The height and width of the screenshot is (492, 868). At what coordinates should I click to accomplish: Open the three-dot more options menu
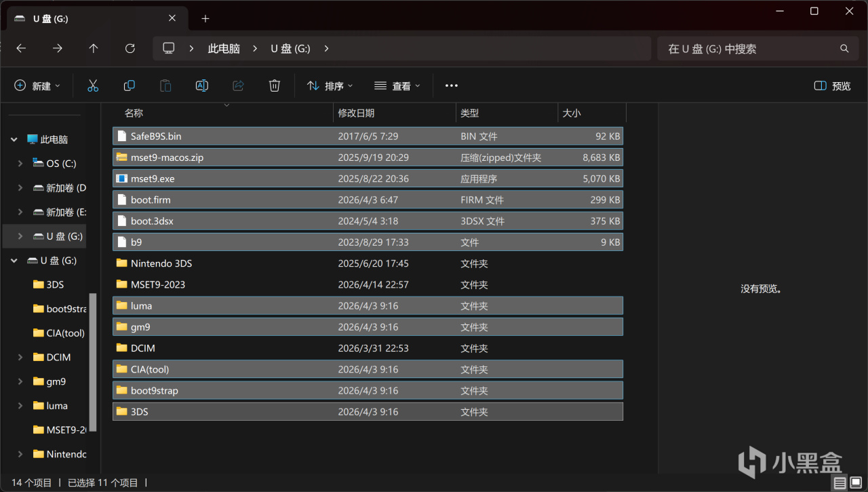(x=452, y=86)
